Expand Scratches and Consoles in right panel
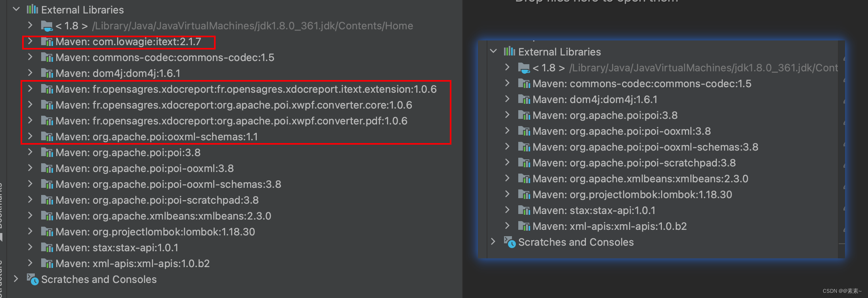 point(493,241)
